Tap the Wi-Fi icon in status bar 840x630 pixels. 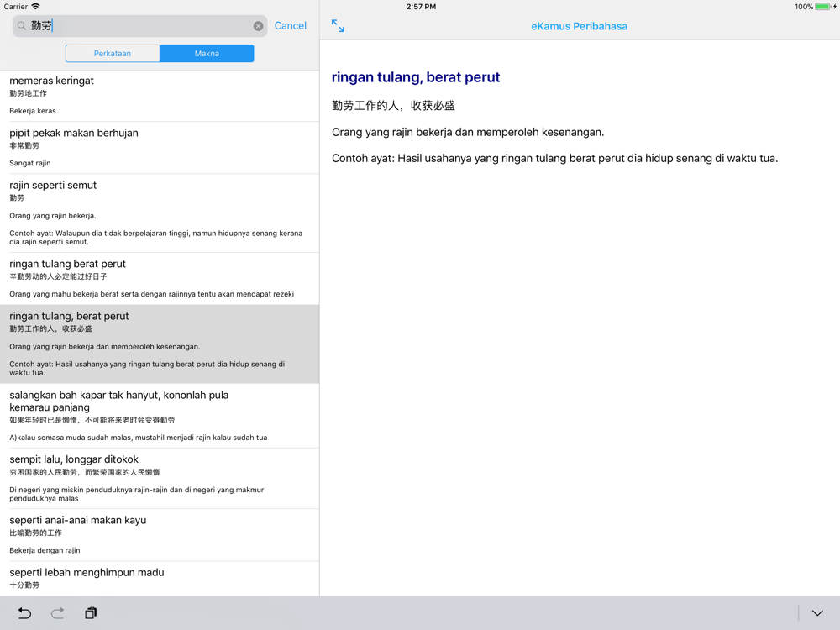(x=35, y=7)
